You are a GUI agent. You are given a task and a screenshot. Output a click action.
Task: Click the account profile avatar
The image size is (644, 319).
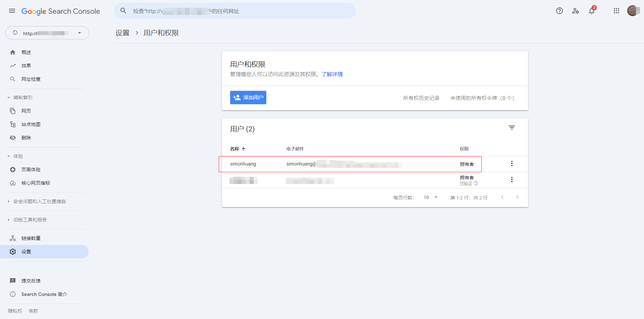tap(633, 11)
